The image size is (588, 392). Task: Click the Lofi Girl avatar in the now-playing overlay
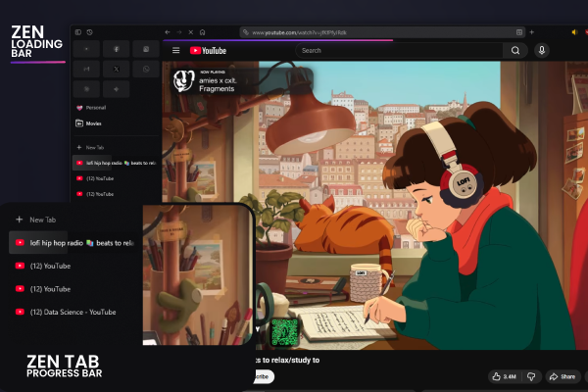184,80
